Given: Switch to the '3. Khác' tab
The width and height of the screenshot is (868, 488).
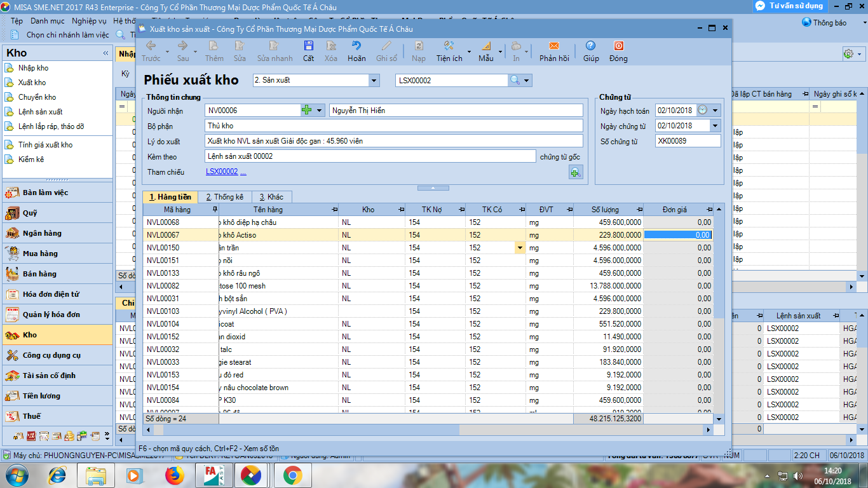Looking at the screenshot, I should click(x=271, y=197).
